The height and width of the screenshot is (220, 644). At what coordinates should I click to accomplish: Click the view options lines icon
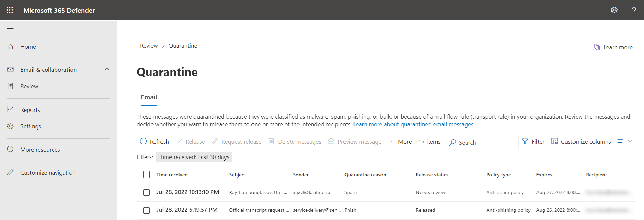[x=621, y=141]
